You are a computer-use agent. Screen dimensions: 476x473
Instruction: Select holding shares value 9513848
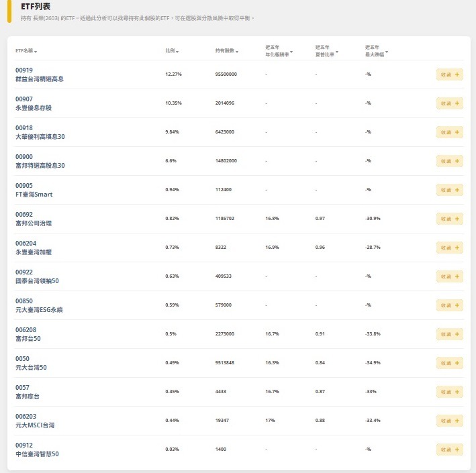point(225,362)
